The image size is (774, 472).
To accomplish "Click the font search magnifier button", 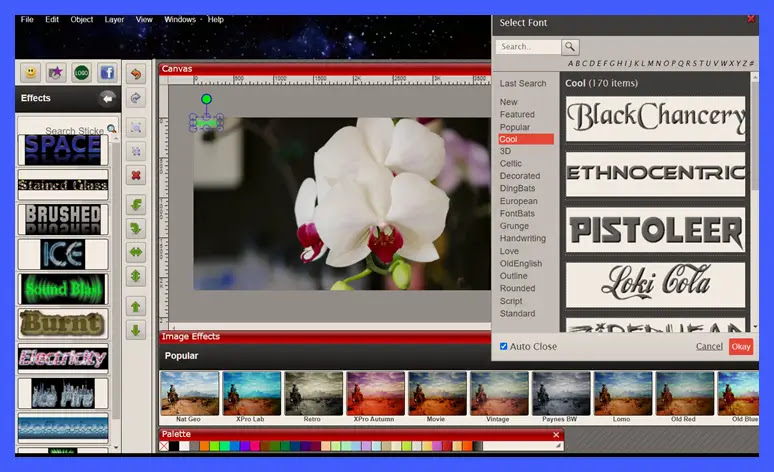I will click(570, 47).
